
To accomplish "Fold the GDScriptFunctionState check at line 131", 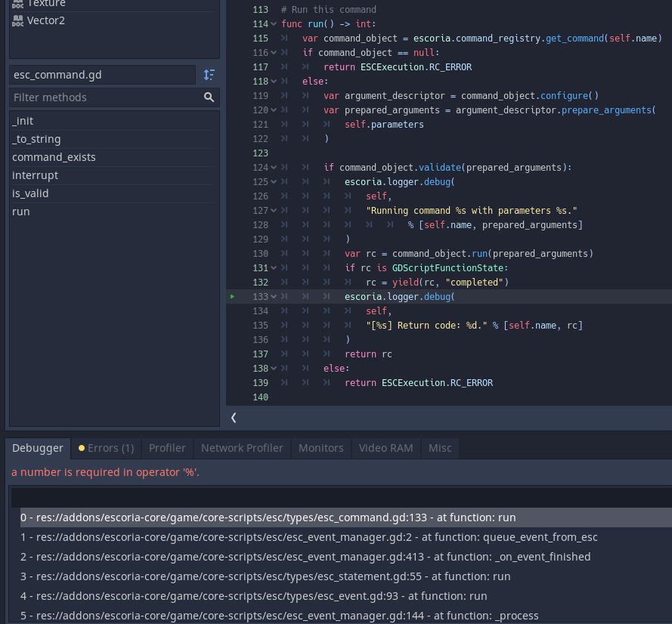I will 274,268.
